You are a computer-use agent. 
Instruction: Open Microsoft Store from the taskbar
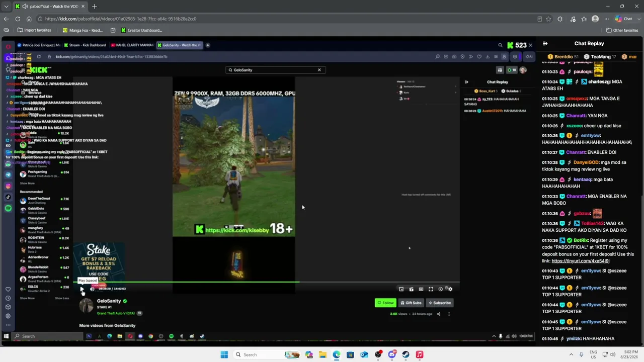click(x=350, y=354)
